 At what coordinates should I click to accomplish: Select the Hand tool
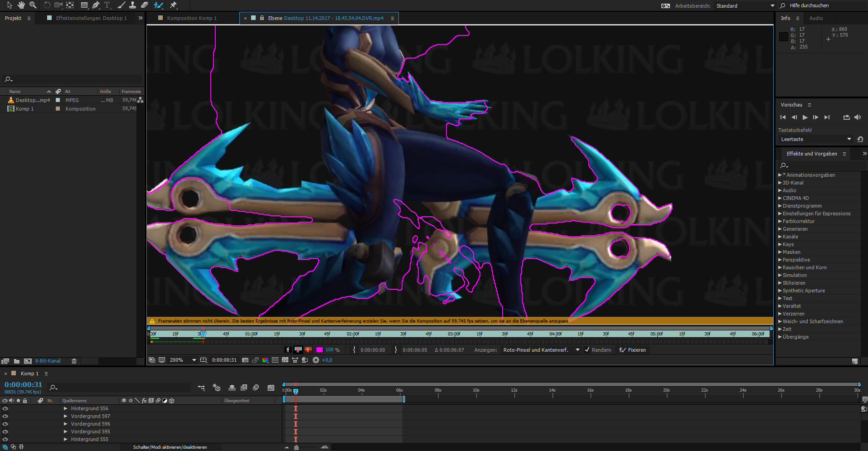pos(21,5)
